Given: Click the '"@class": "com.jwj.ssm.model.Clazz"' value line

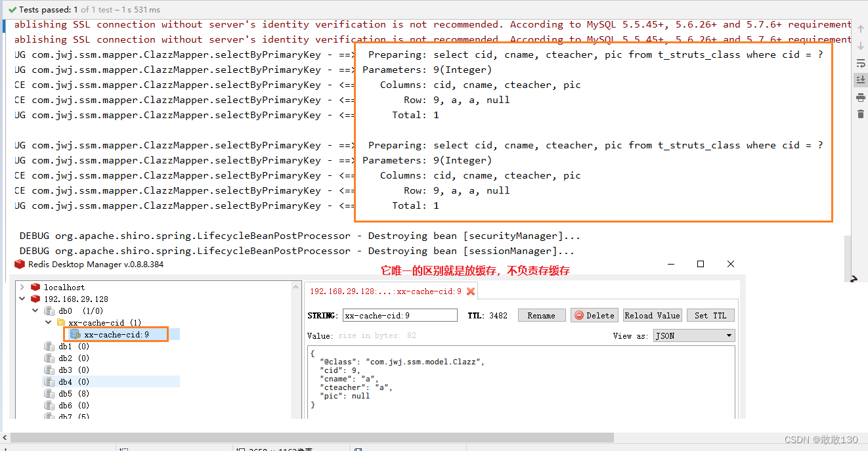Looking at the screenshot, I should click(402, 362).
